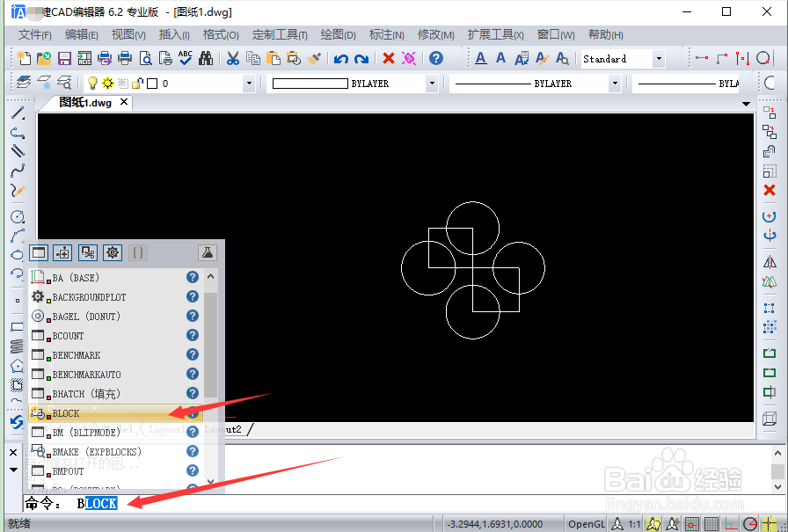Toggle grid display in status bar
The width and height of the screenshot is (788, 532).
[x=711, y=524]
